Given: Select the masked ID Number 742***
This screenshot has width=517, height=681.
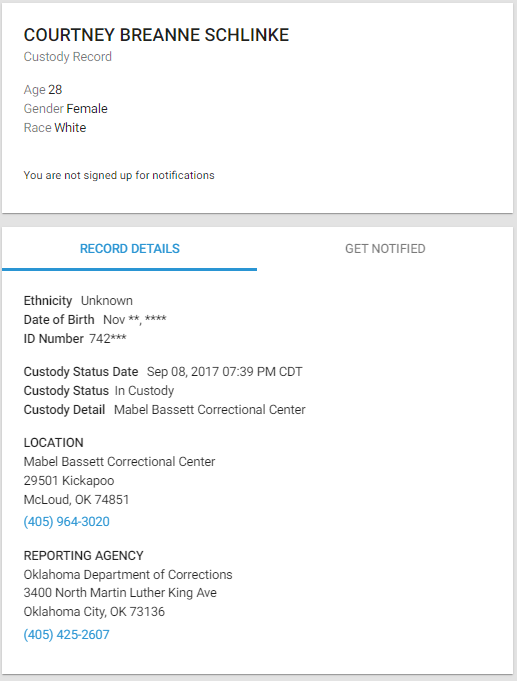Looking at the screenshot, I should coord(108,339).
